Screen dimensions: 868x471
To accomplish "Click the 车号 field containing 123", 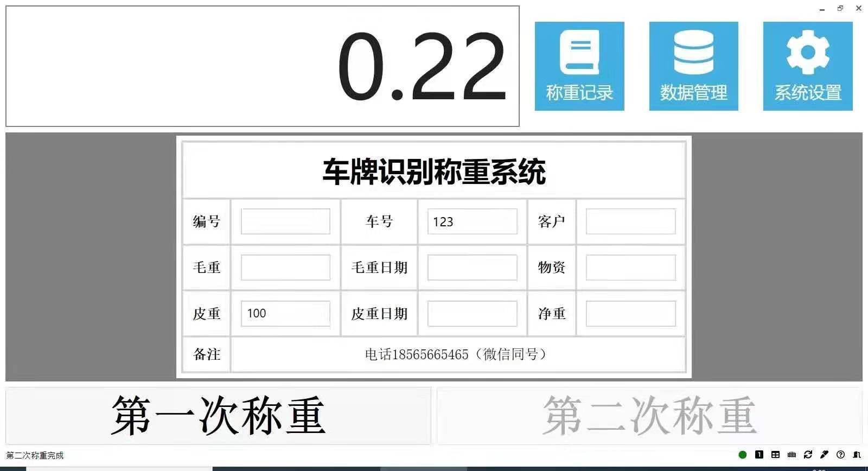I will click(x=472, y=221).
